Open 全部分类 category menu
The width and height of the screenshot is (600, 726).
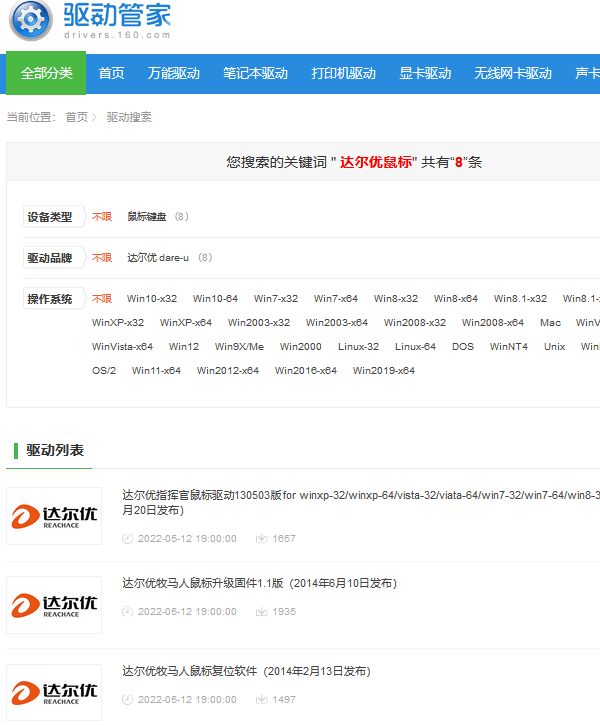coord(46,73)
